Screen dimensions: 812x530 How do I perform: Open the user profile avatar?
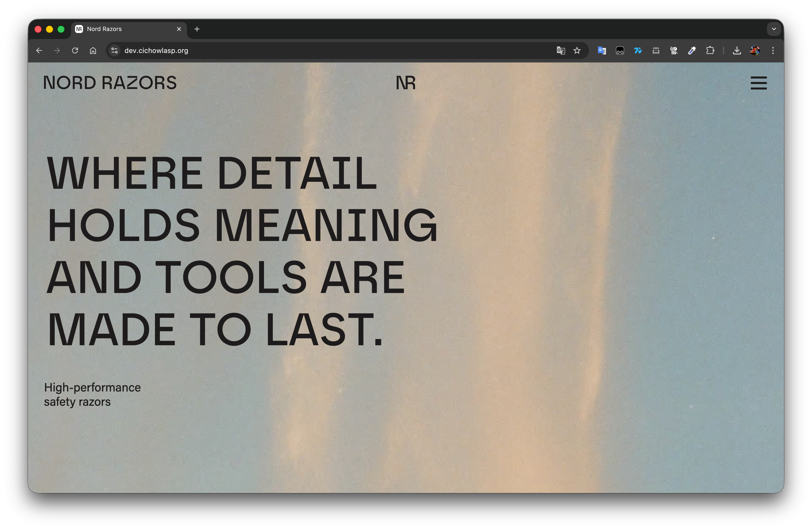click(x=755, y=51)
